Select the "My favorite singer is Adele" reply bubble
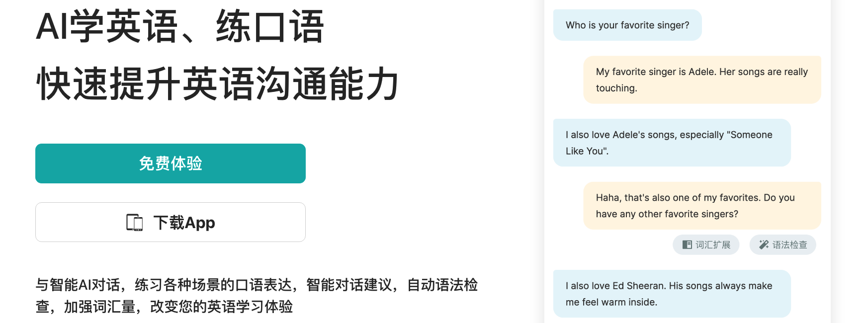868x323 pixels. pyautogui.click(x=702, y=80)
